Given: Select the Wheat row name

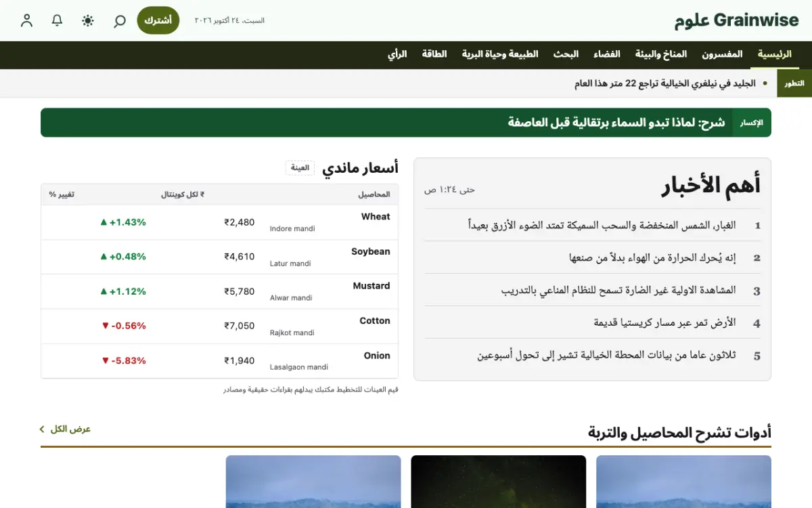Looking at the screenshot, I should click(376, 217).
